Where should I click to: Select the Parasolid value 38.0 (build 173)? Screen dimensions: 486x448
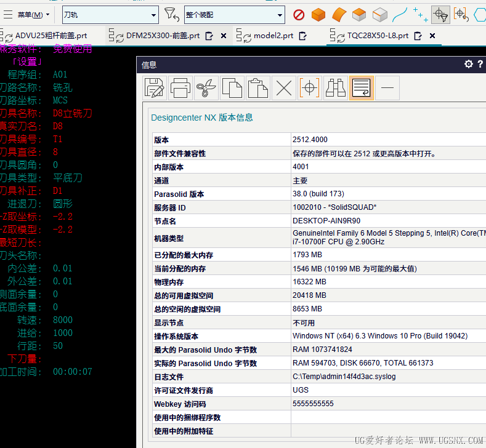[x=318, y=194]
